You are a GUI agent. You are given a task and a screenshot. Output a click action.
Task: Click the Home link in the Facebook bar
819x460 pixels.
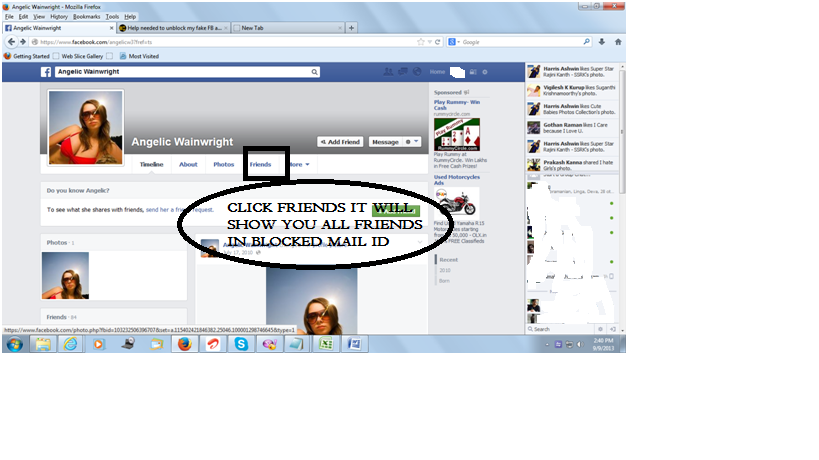click(x=437, y=72)
